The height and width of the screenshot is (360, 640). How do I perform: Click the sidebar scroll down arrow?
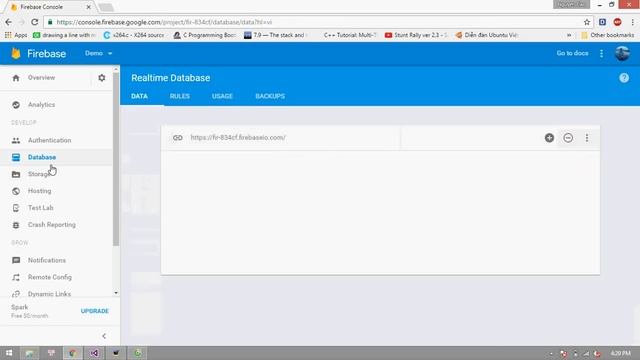[x=116, y=293]
